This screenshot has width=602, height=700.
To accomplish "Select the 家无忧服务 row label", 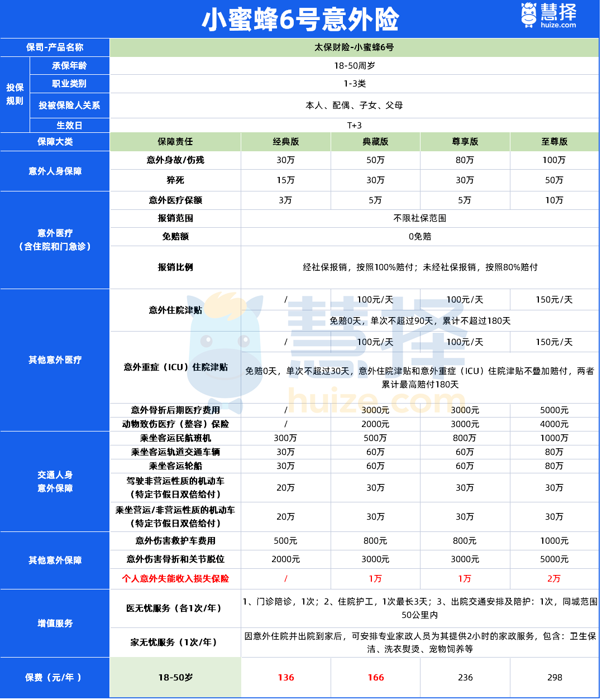I will pyautogui.click(x=175, y=643).
